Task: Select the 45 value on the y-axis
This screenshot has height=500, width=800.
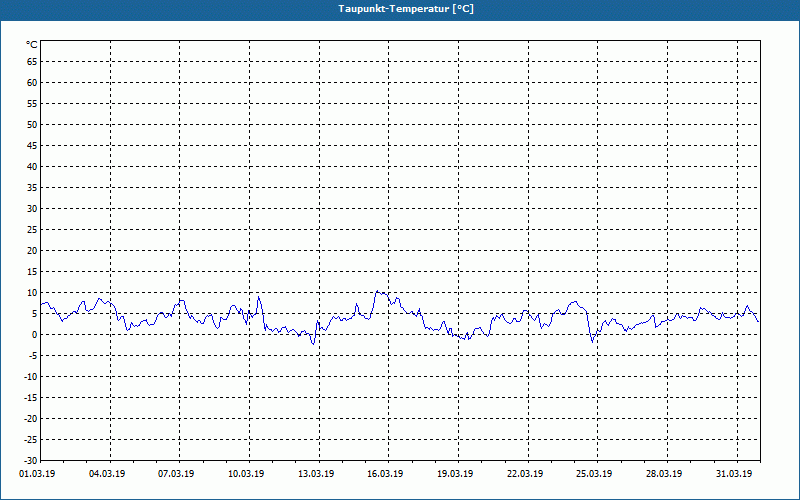Action: [32, 145]
